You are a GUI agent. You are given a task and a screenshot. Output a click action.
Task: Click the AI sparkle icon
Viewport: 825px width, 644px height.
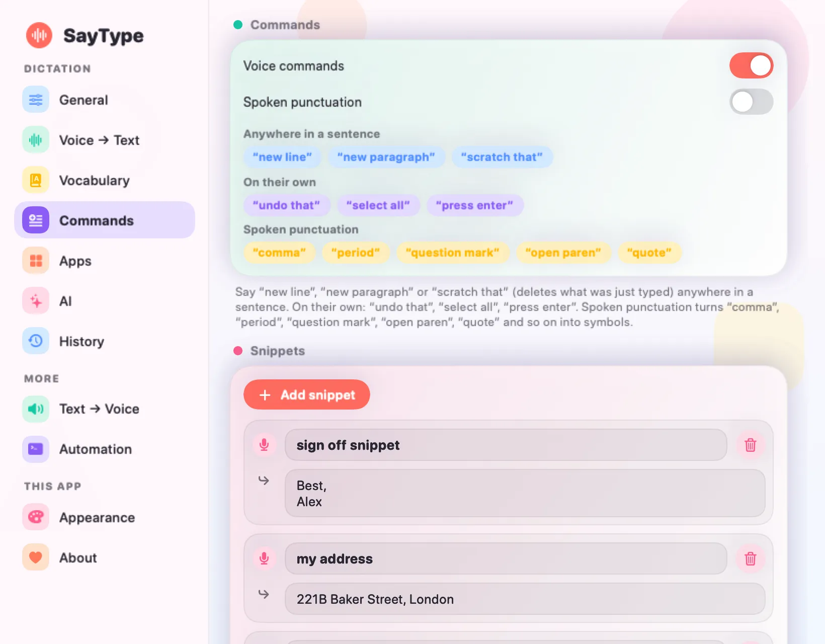pyautogui.click(x=36, y=301)
